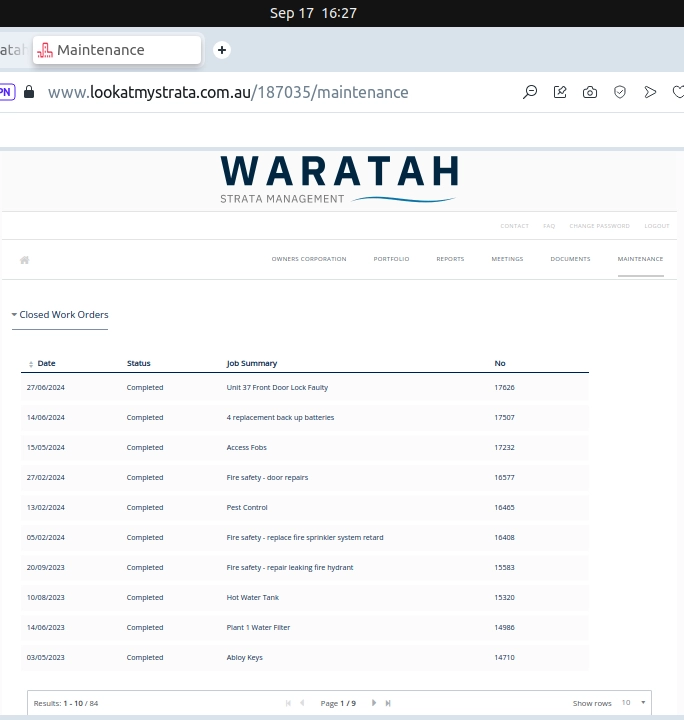Click the Contact link

[x=515, y=226]
